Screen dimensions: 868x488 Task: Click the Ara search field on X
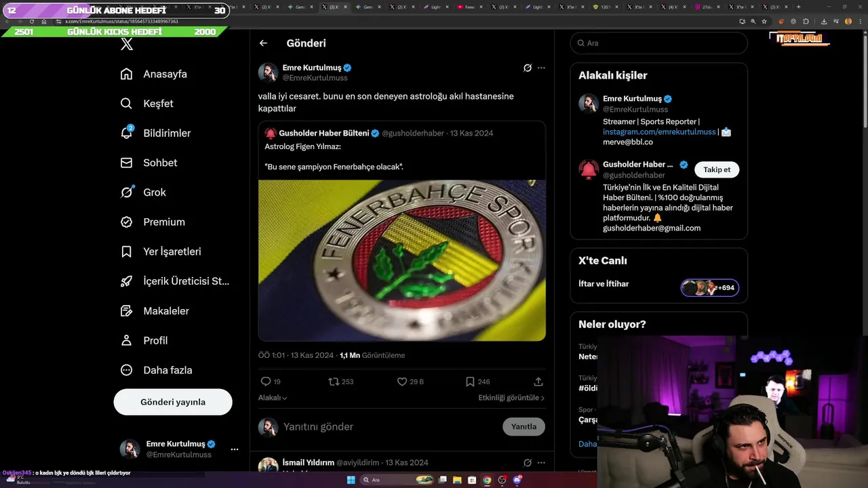point(658,43)
